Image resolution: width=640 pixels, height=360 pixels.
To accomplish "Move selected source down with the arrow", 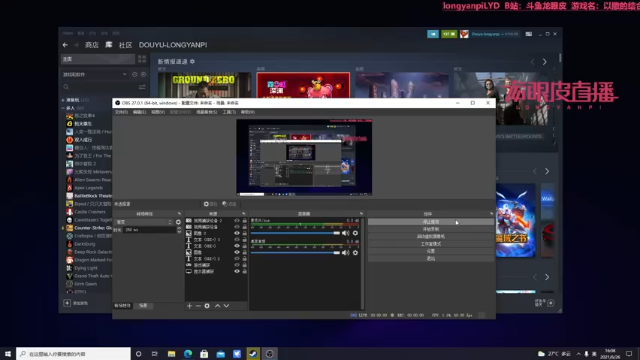I will click(x=227, y=306).
